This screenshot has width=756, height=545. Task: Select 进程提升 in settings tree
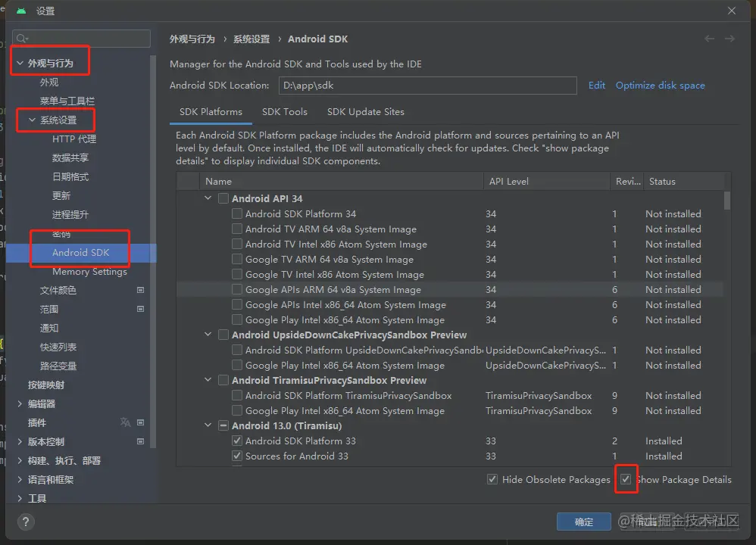[70, 214]
